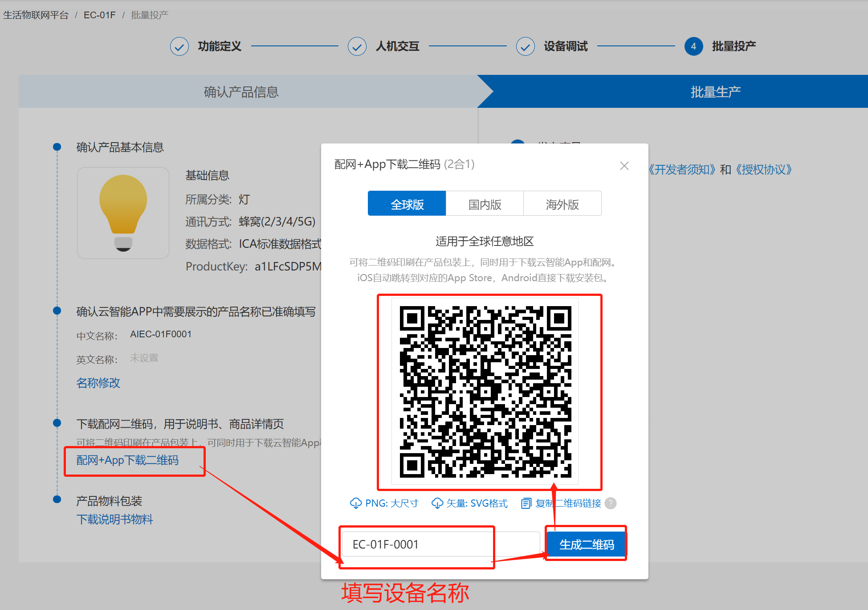Viewport: 868px width, 610px height.
Task: Open the 下载说明书物料 link
Action: [x=115, y=519]
